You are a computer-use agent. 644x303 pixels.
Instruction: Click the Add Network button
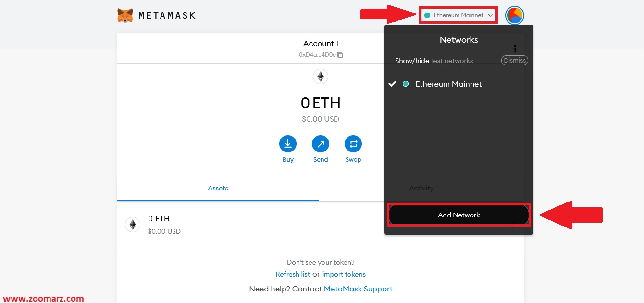pyautogui.click(x=458, y=215)
